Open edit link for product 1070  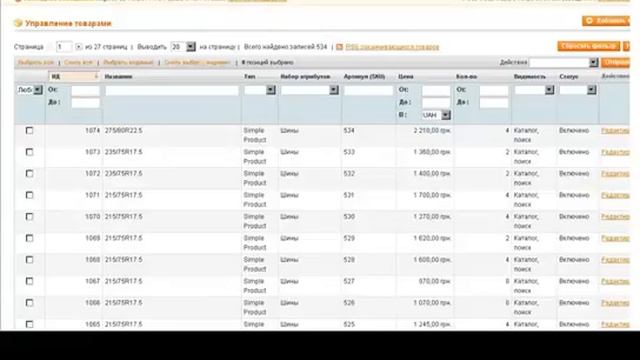click(x=615, y=217)
